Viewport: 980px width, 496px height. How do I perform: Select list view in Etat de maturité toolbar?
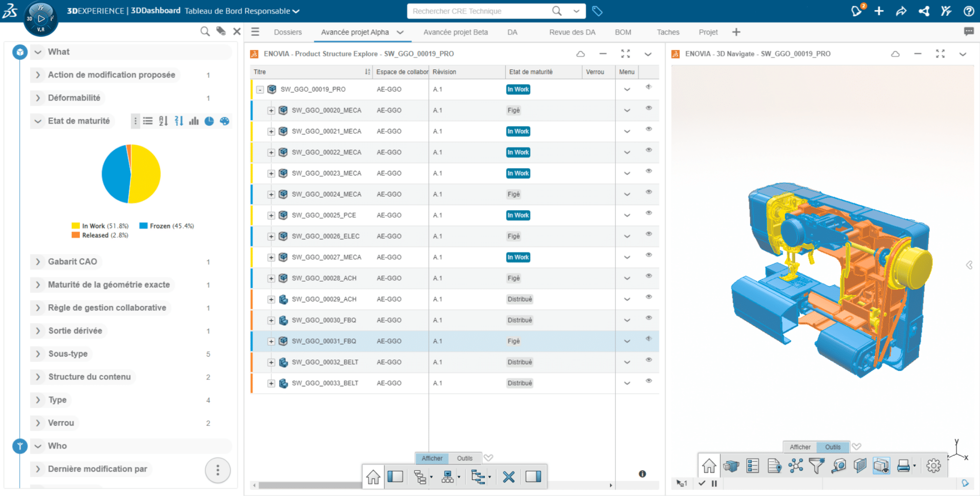(x=148, y=121)
